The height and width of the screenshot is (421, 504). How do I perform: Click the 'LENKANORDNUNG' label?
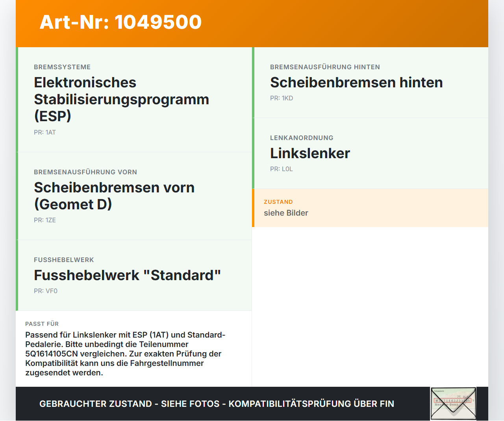pyautogui.click(x=302, y=138)
